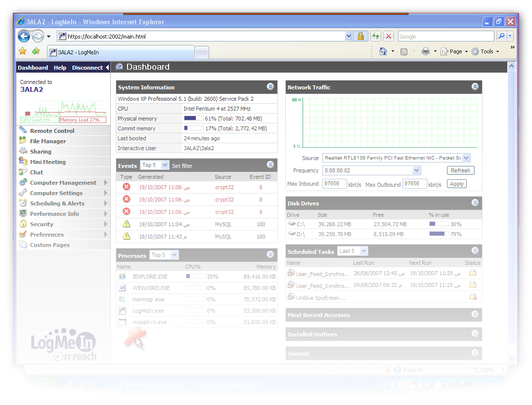532x405 pixels.
Task: Click the WINWORD.EXE process row
Action: (x=197, y=288)
